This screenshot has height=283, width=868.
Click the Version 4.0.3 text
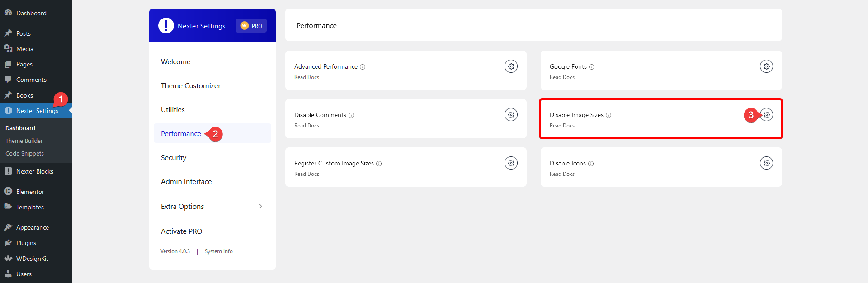(175, 251)
